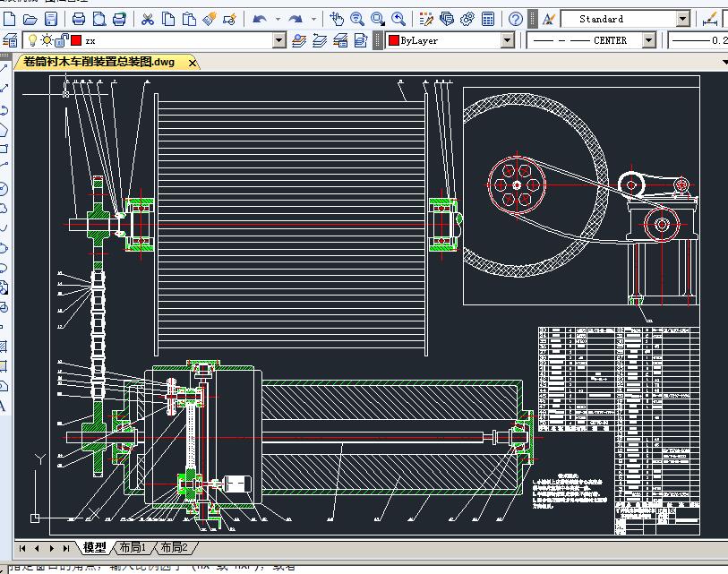Switch to the 布局2 layout tab
The height and width of the screenshot is (574, 728).
[174, 547]
